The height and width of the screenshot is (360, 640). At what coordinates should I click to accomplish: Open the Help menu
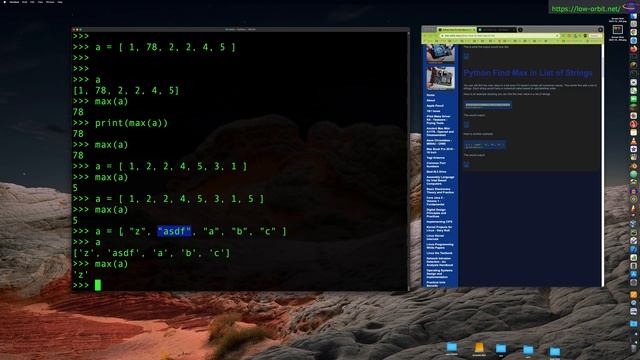click(x=60, y=2)
